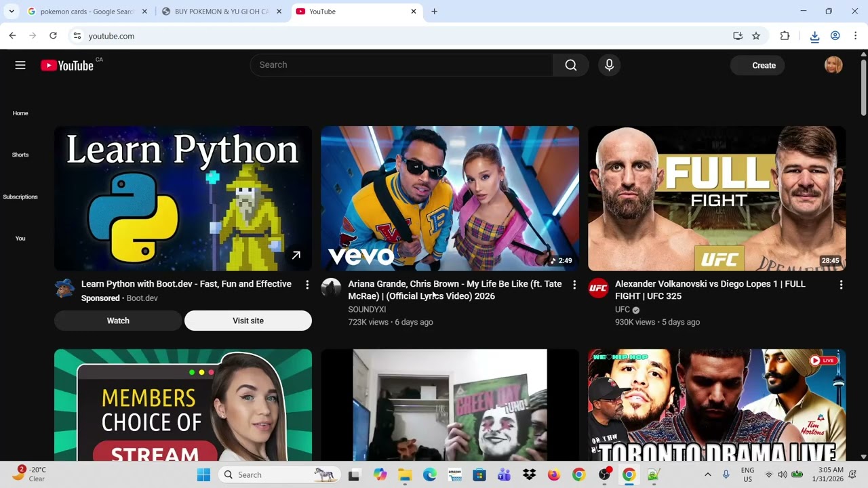The width and height of the screenshot is (868, 488).
Task: Open options menu for Volkanovski vs Lopes video
Action: tap(841, 285)
